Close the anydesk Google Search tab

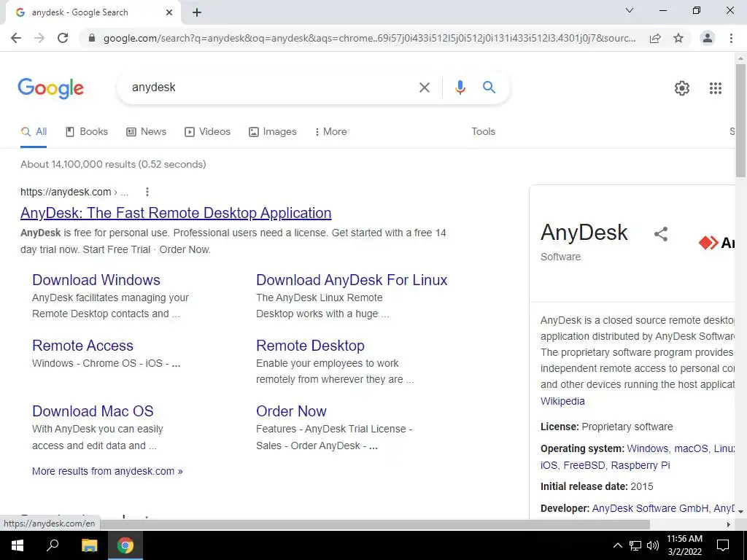pyautogui.click(x=169, y=12)
